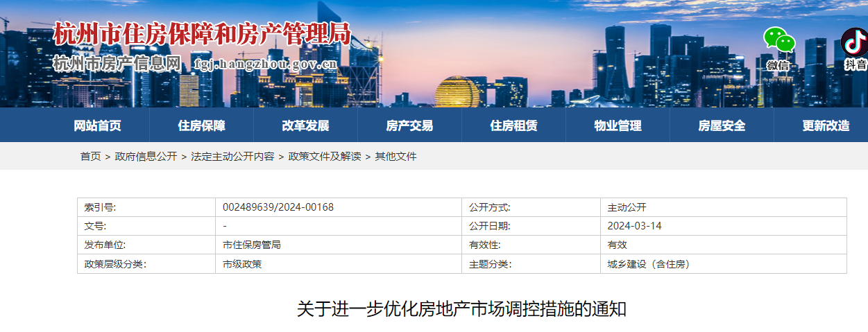868x332 pixels.
Task: Click the title 关于进一步优化房地产市场调控措施的通知
Action: 461,308
